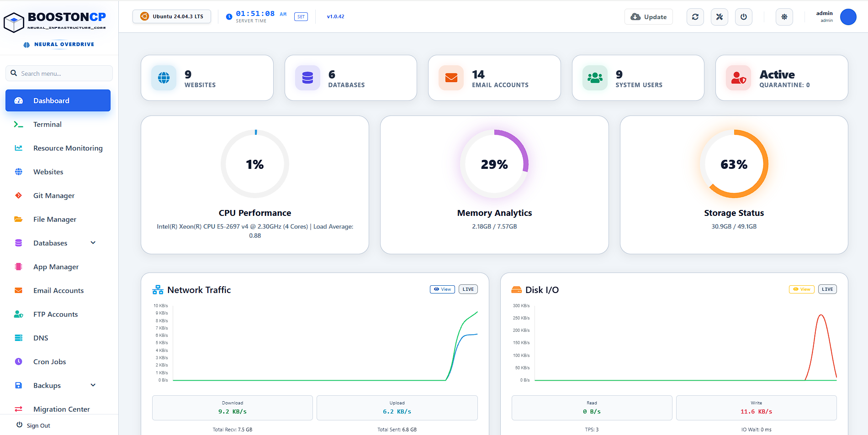Screen dimensions: 868x435
Task: Click the Search menu input field
Action: point(59,73)
